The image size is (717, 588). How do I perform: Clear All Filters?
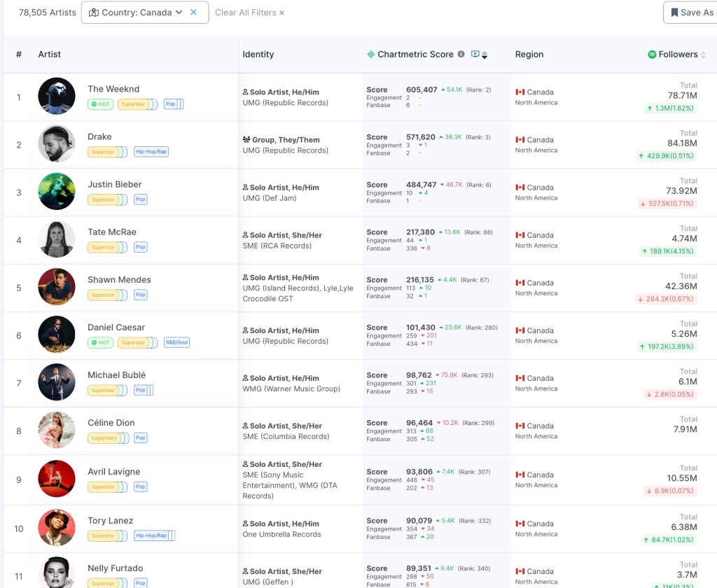(249, 13)
